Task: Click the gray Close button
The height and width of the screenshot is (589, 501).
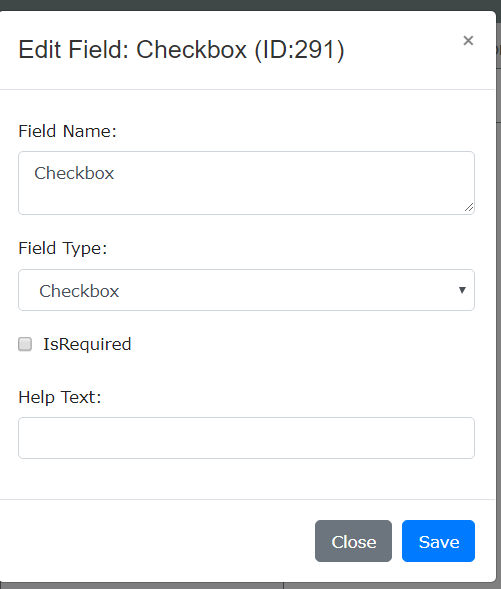Action: tap(353, 541)
